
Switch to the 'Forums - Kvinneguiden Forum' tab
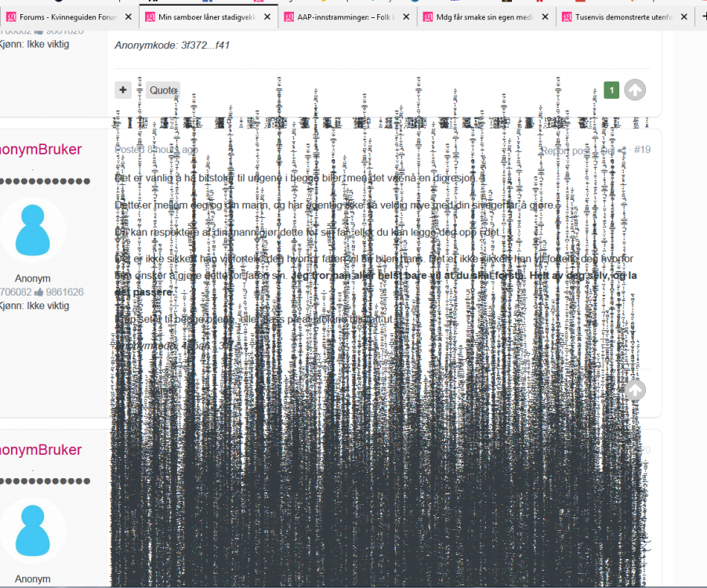click(70, 17)
